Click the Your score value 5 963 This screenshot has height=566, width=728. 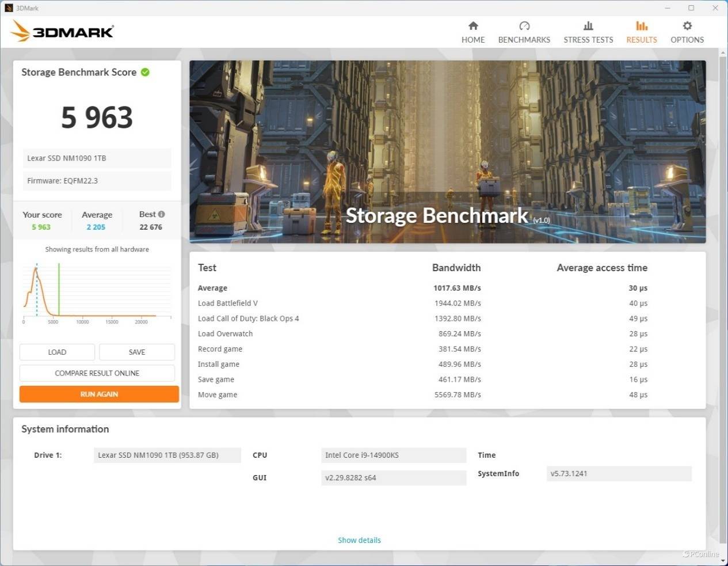point(41,227)
